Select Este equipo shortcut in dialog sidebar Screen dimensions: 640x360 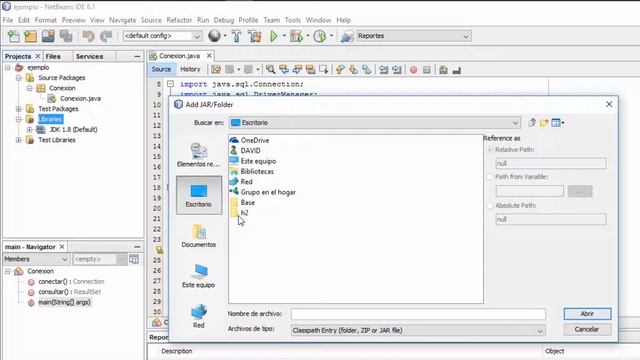tap(199, 276)
